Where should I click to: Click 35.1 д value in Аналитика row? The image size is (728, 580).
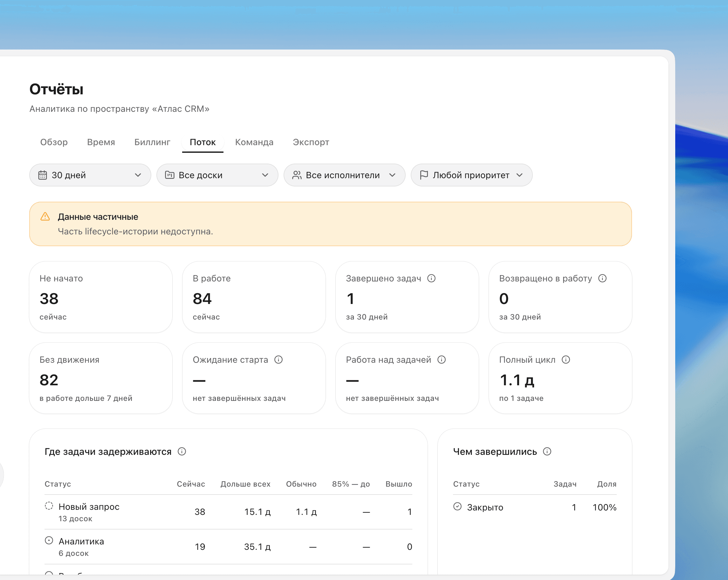257,547
